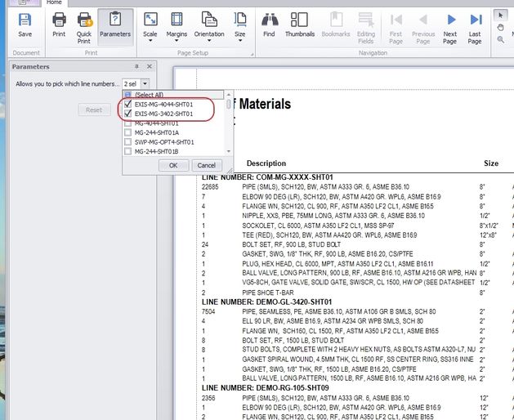The image size is (514, 420).
Task: Expand the Size dropdown arrow
Action: 240,41
